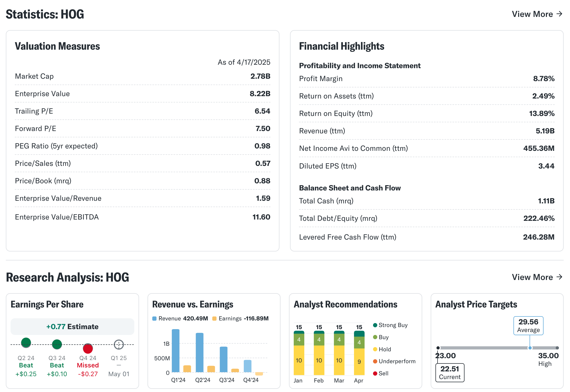Image resolution: width=570 pixels, height=392 pixels.
Task: Click the Sell legend red dot
Action: (375, 374)
